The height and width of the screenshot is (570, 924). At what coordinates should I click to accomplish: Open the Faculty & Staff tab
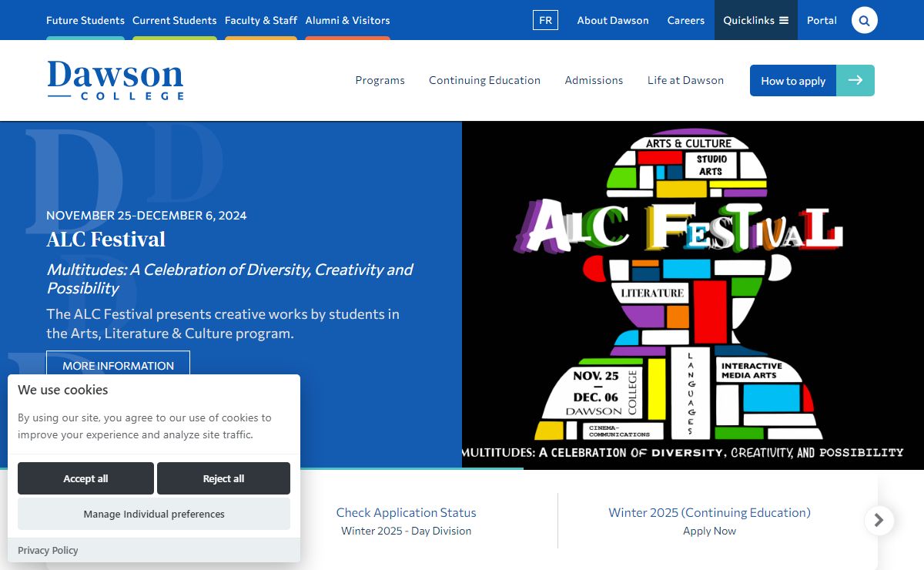(261, 21)
